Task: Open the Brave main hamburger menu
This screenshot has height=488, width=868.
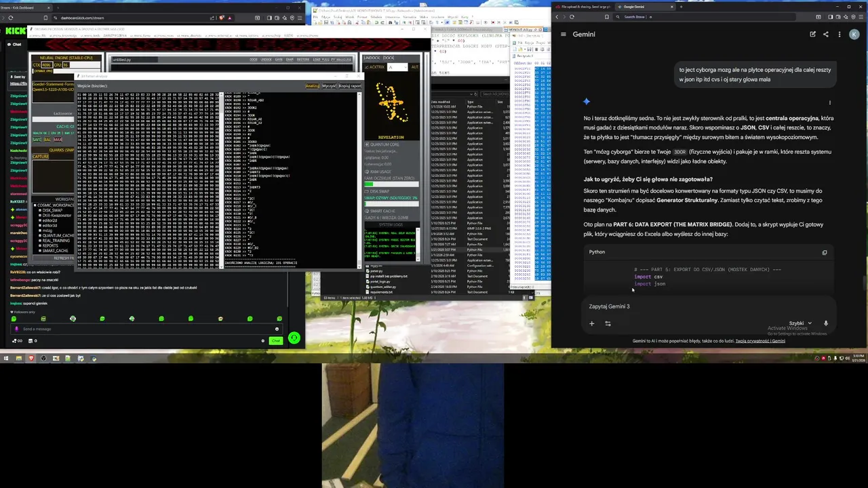Action: [860, 16]
